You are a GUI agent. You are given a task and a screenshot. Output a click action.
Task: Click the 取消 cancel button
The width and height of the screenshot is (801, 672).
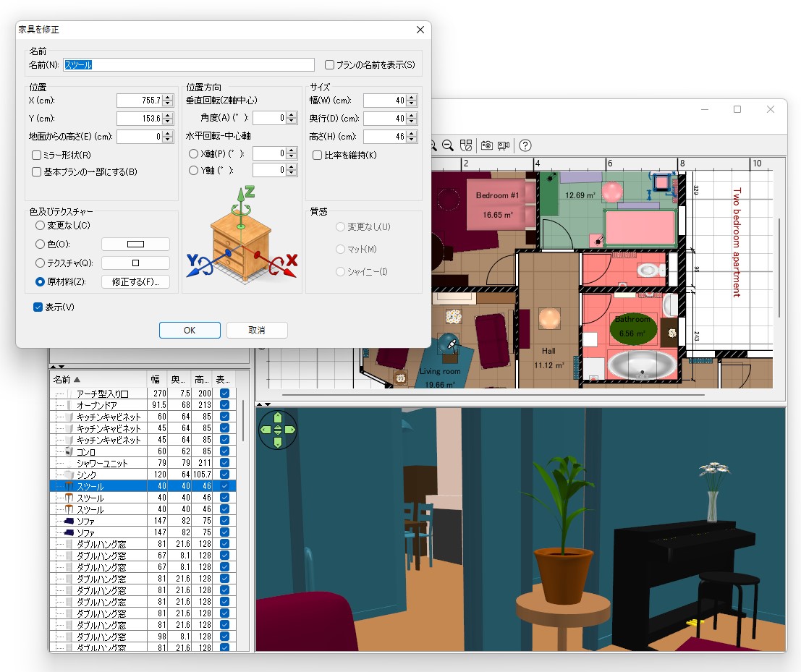point(257,331)
